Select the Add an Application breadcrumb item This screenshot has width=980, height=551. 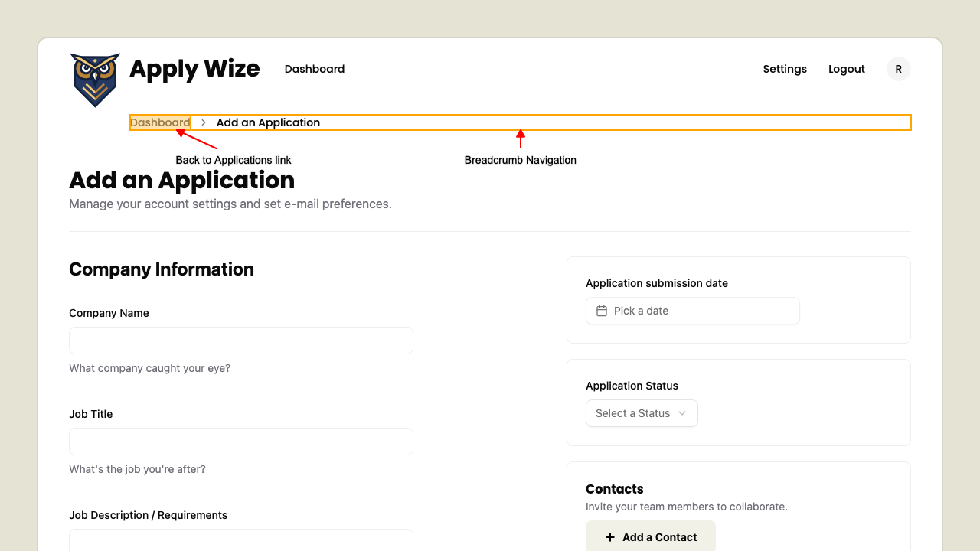pyautogui.click(x=268, y=122)
